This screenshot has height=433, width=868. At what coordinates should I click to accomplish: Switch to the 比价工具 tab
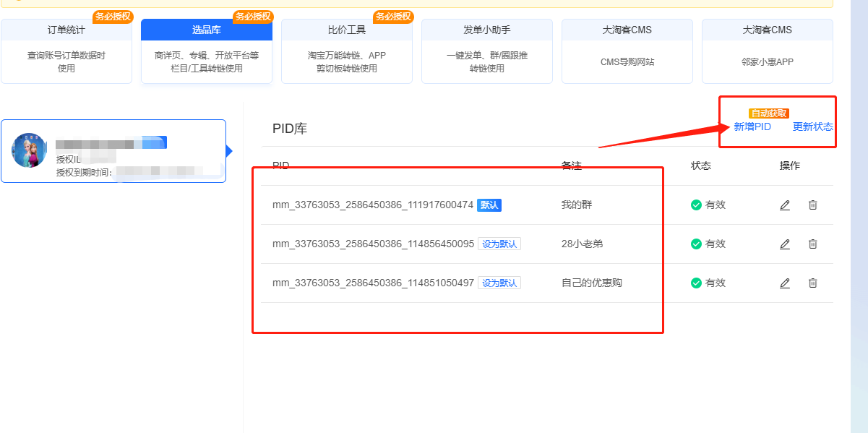347,51
